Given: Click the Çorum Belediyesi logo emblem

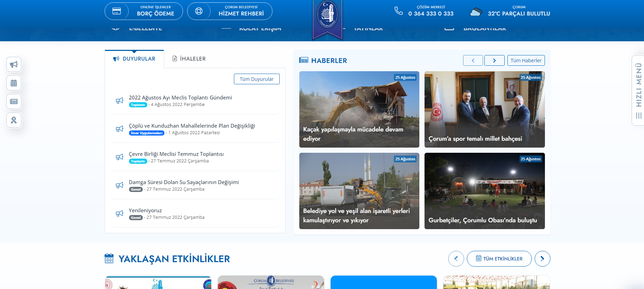Looking at the screenshot, I should coord(328,16).
